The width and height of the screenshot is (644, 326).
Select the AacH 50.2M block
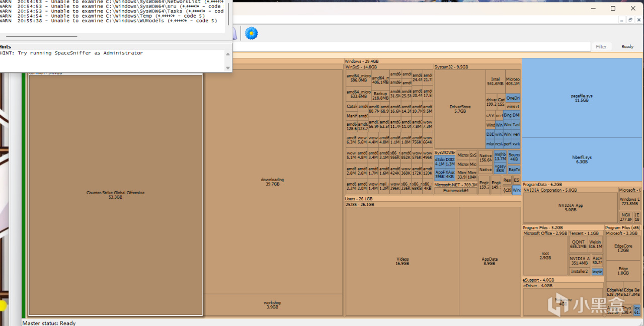tap(597, 261)
